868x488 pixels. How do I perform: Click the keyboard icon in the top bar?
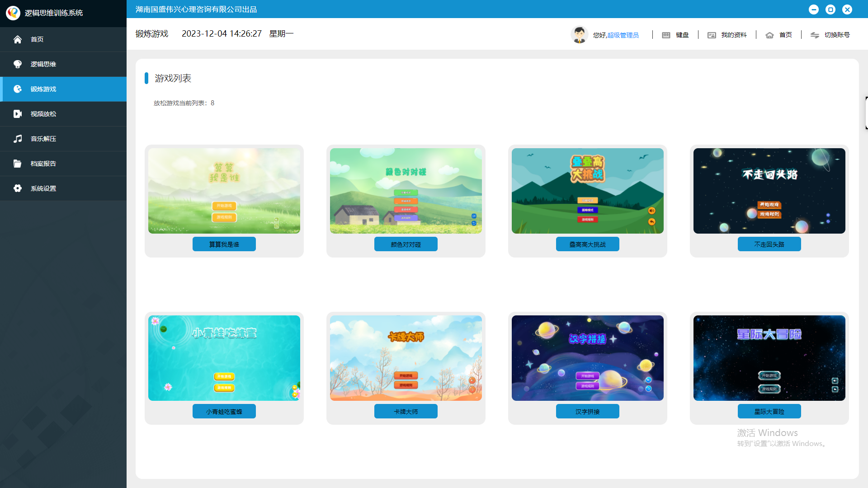point(666,35)
